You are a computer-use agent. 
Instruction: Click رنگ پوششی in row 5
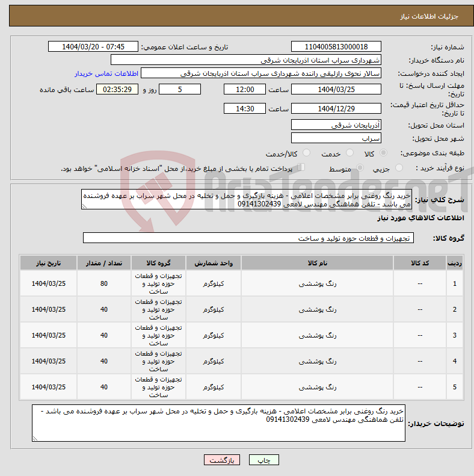[318, 387]
